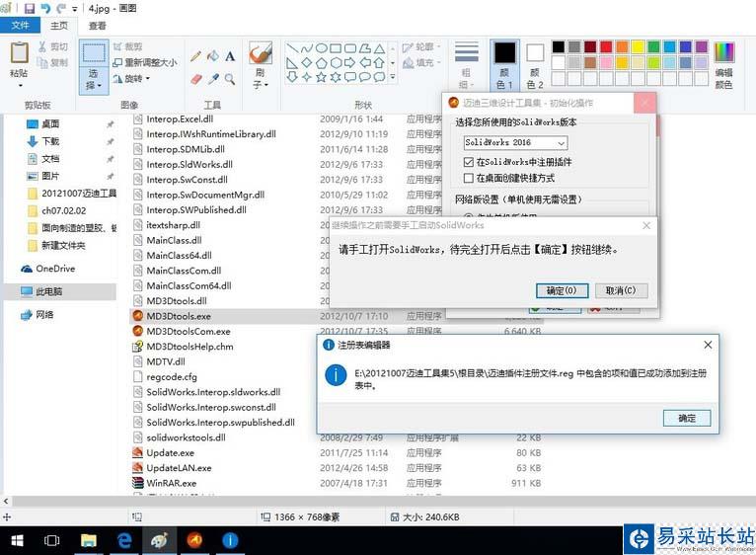Open the Paste (粘贴) dropdown arrow
Viewport: 756px width, 555px height.
(21, 85)
